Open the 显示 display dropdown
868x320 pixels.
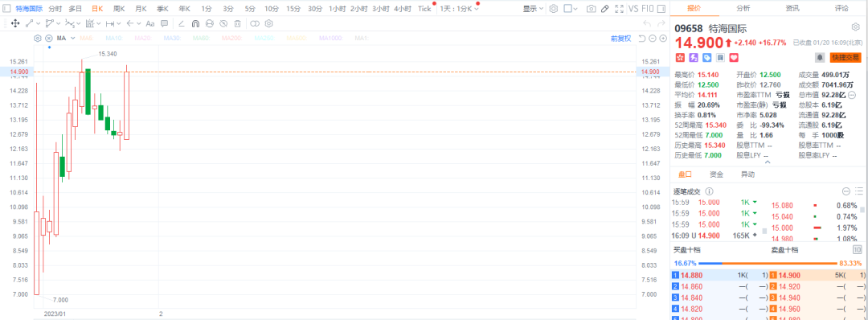point(533,9)
